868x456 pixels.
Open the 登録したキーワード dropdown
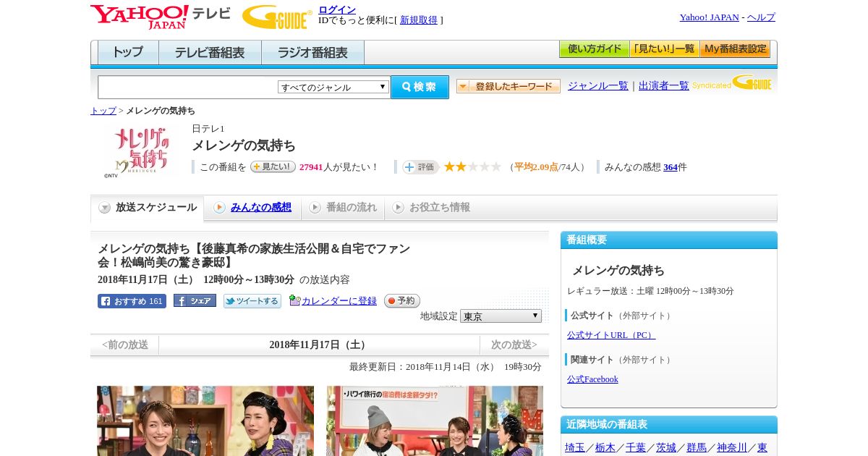click(509, 86)
